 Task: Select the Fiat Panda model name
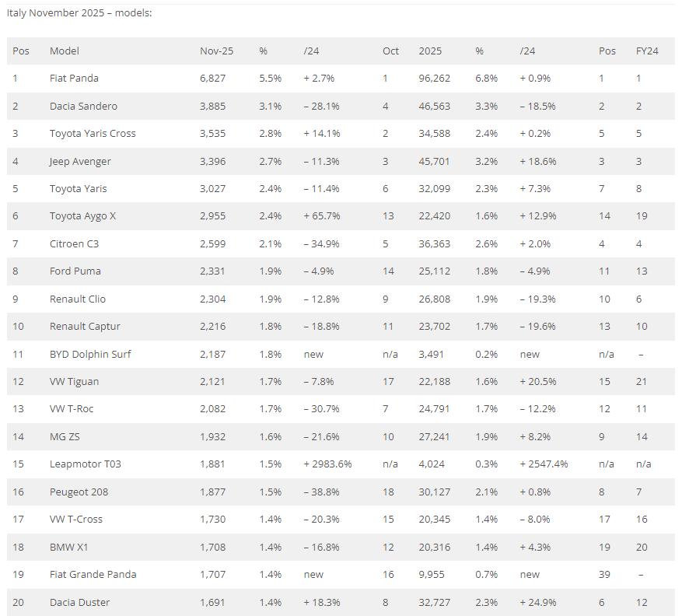click(74, 78)
